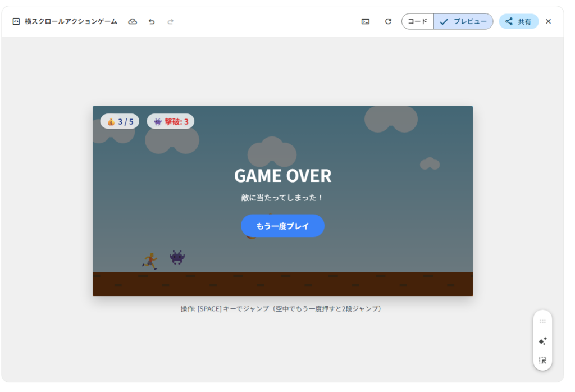Open the console panel icon
Screen dimensions: 575x392
pos(366,21)
